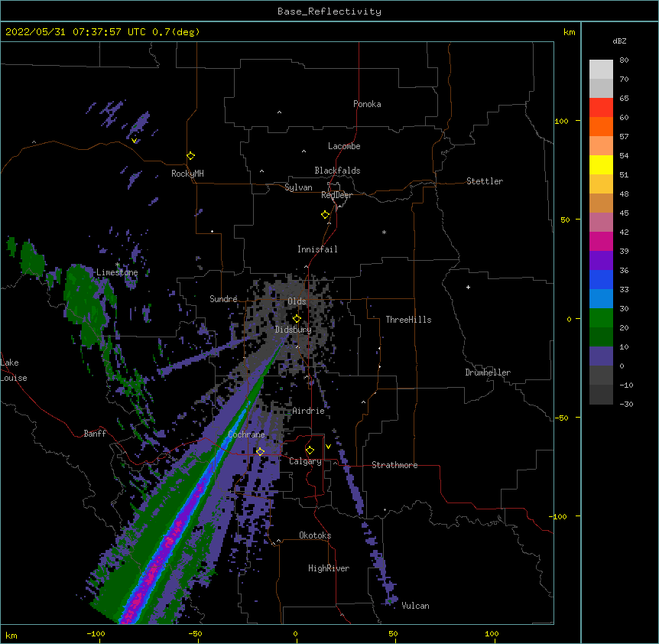The width and height of the screenshot is (659, 644).
Task: Click the mauve swatch between 45 and 42
Action: 601,223
